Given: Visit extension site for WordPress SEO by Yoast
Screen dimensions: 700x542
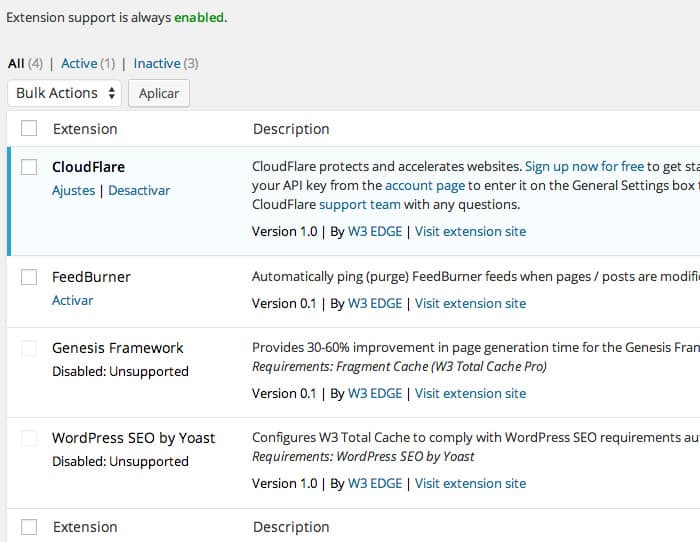Looking at the screenshot, I should click(x=471, y=484).
